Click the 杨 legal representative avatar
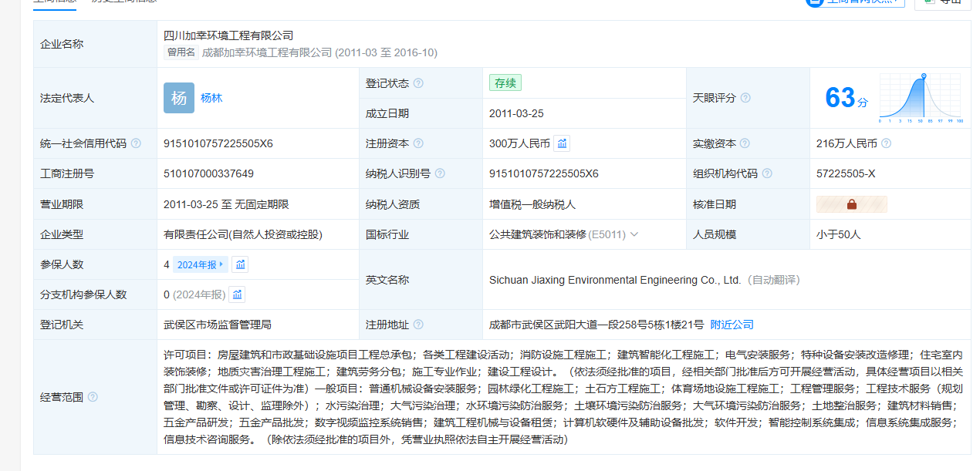 [x=179, y=98]
